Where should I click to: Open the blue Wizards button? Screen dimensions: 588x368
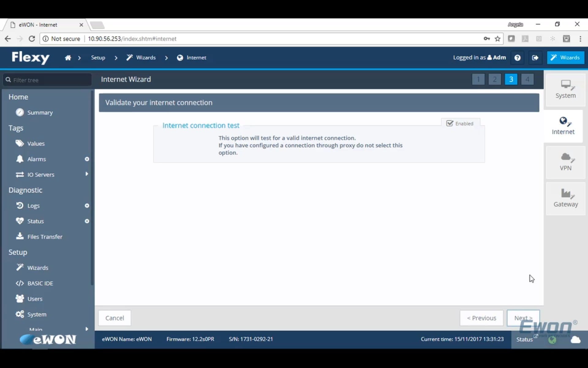click(x=566, y=58)
